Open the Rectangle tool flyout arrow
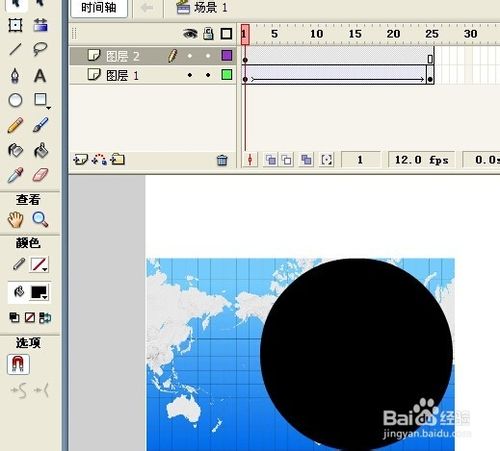The width and height of the screenshot is (500, 451). pyautogui.click(x=48, y=108)
